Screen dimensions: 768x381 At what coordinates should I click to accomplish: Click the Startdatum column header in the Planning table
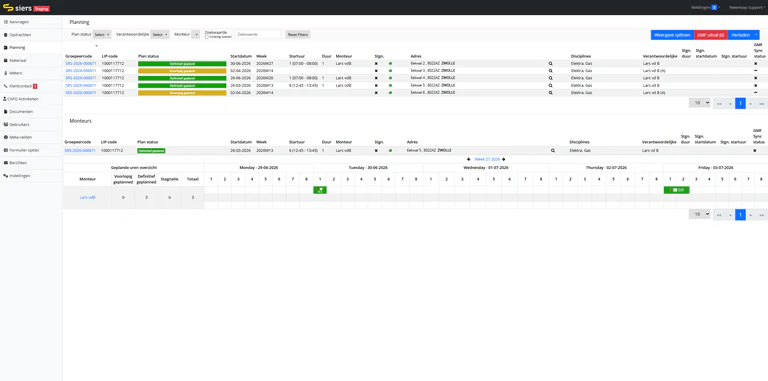click(x=240, y=56)
